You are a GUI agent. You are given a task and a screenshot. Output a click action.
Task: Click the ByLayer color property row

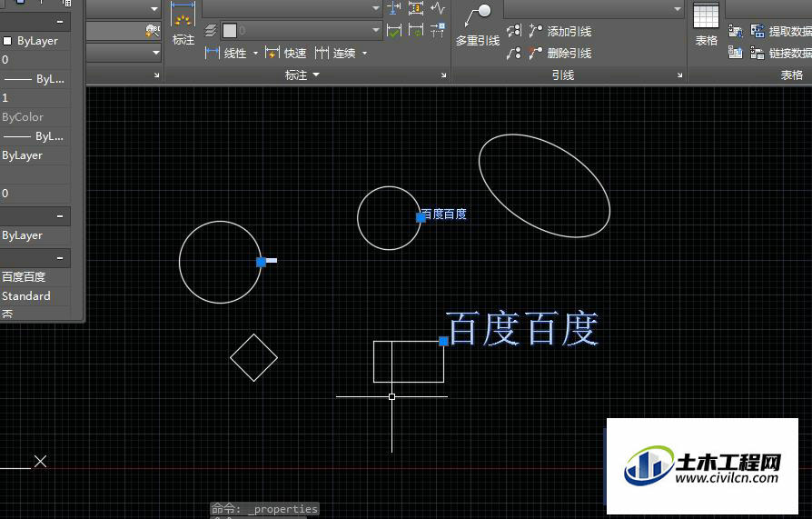click(x=35, y=41)
